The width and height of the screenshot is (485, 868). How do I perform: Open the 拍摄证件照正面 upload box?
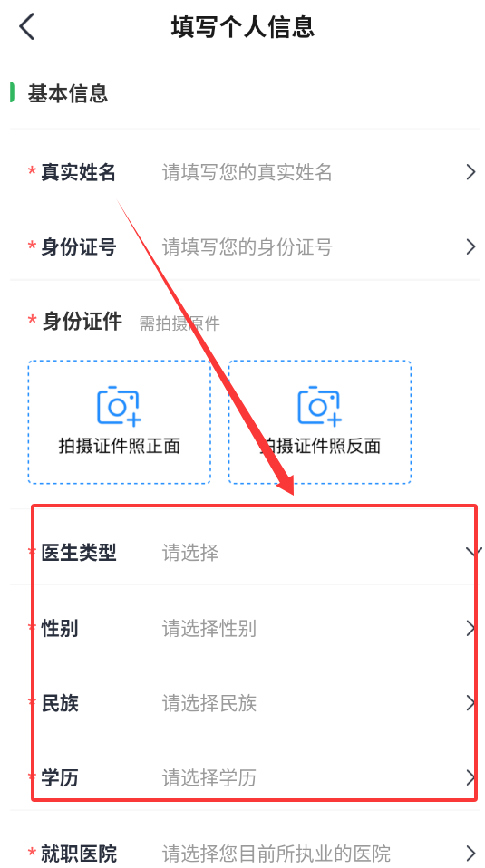(x=119, y=422)
